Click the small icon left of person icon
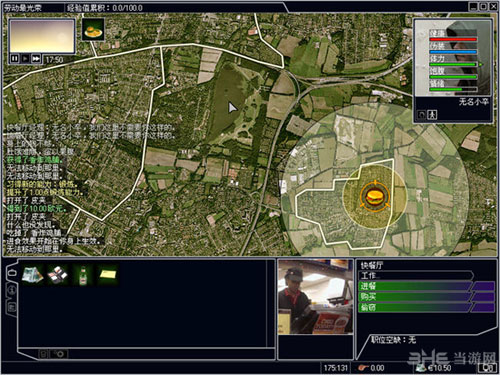 click(x=422, y=115)
